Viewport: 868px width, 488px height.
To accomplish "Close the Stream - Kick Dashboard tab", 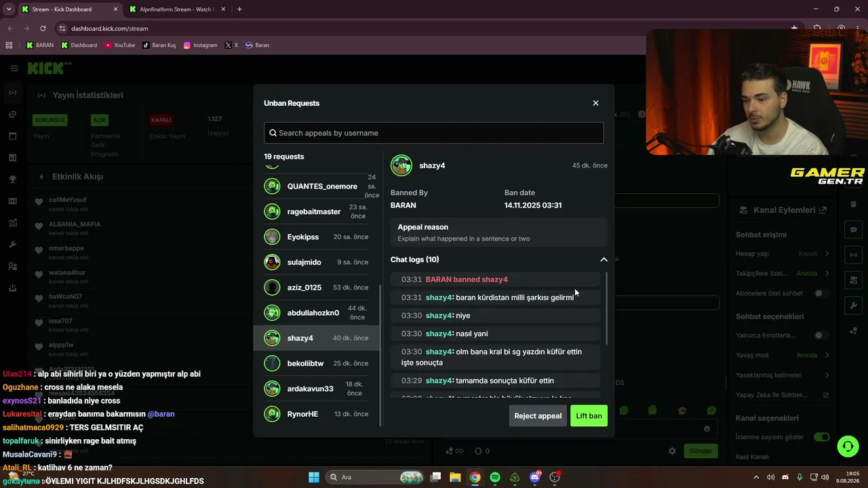I will 115,9.
